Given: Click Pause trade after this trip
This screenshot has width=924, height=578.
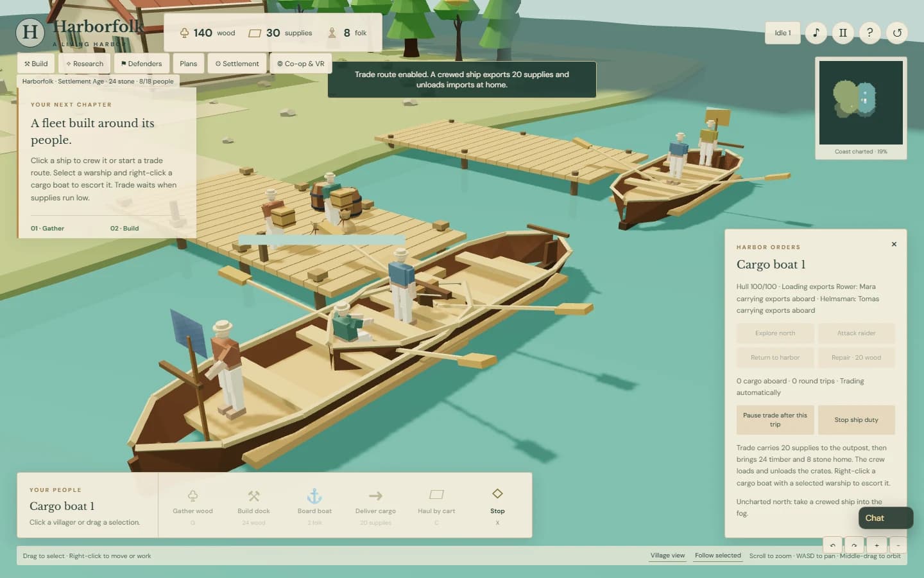Looking at the screenshot, I should point(775,420).
